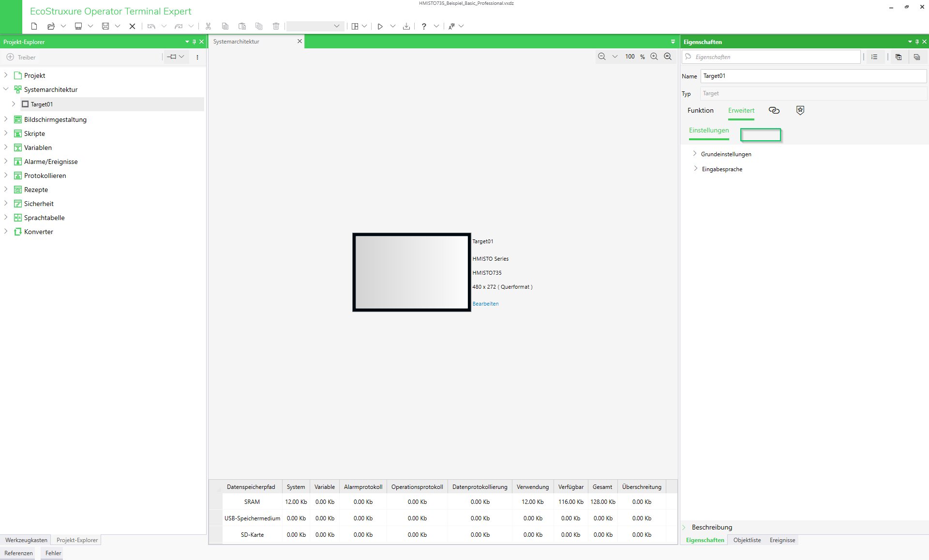Collapse the Systemarchitektur tree node
Image resolution: width=929 pixels, height=560 pixels.
pos(6,89)
